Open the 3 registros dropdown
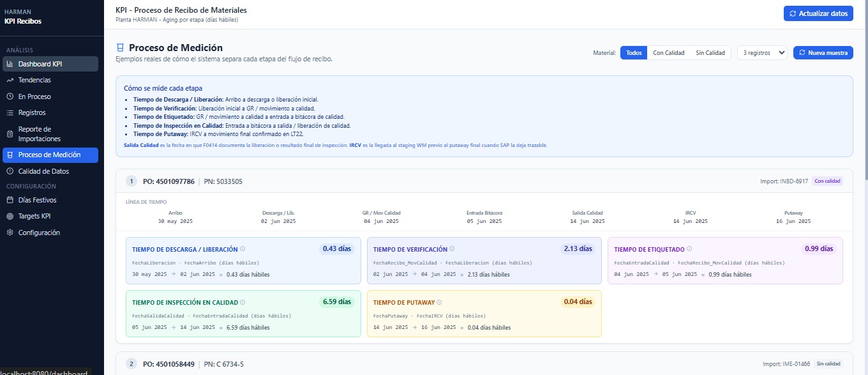Screen dimensions: 868x375 [761, 53]
